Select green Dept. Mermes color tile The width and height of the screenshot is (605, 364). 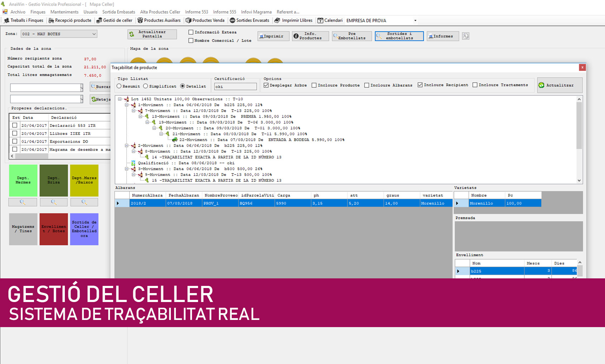click(23, 180)
